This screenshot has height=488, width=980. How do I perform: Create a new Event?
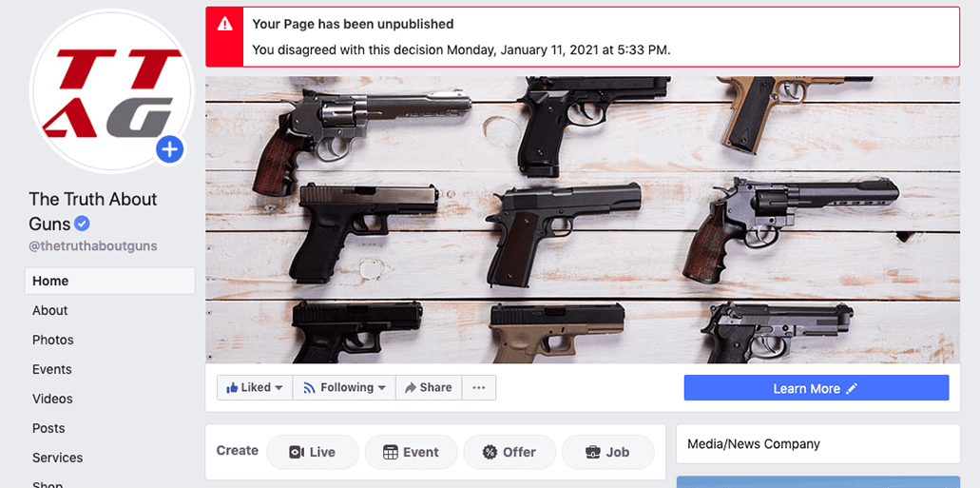[412, 453]
